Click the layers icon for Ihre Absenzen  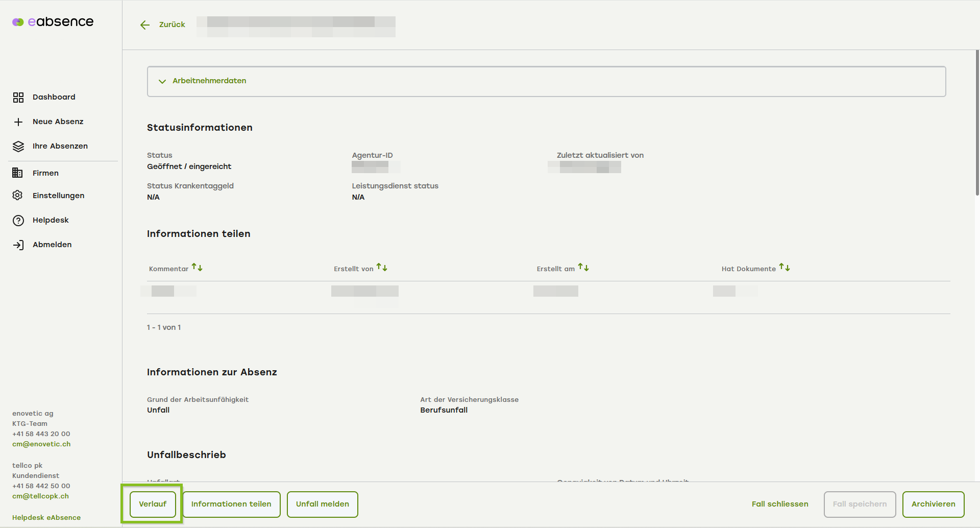[18, 147]
